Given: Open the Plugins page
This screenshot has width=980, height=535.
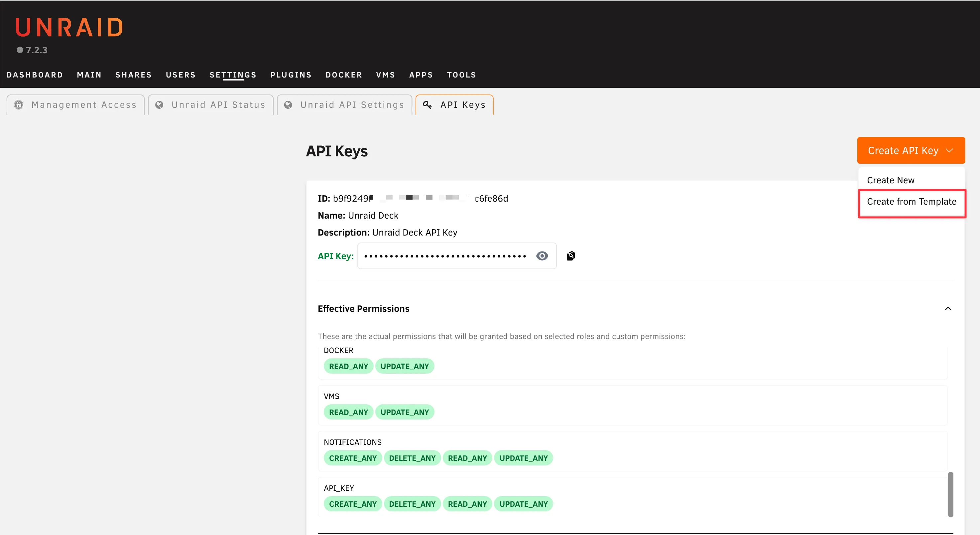Looking at the screenshot, I should click(291, 75).
